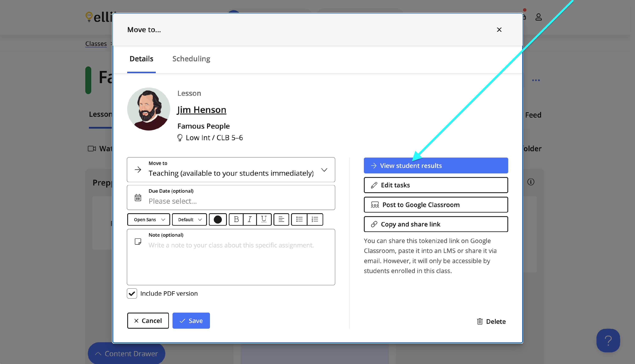Apply underline formatting to note
The width and height of the screenshot is (635, 364).
point(264,219)
